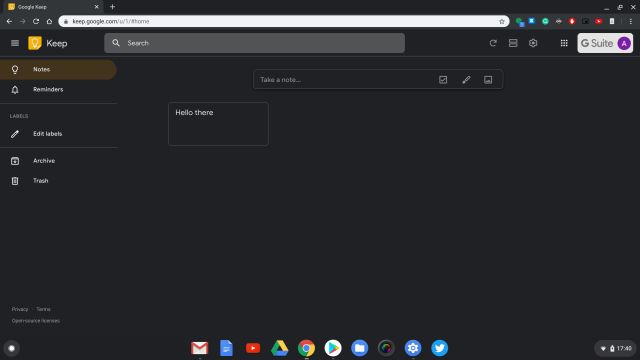Select the Google Keep browser tab

point(53,7)
